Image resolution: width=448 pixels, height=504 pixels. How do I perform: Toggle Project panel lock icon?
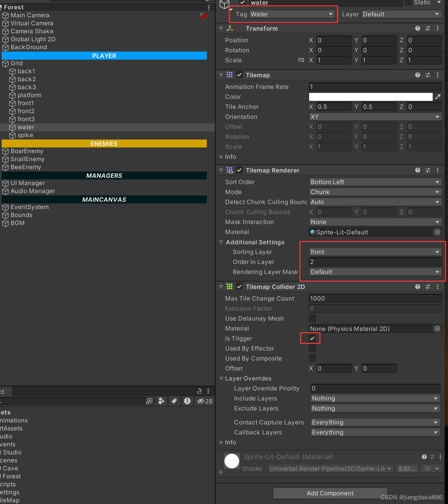pos(200,391)
